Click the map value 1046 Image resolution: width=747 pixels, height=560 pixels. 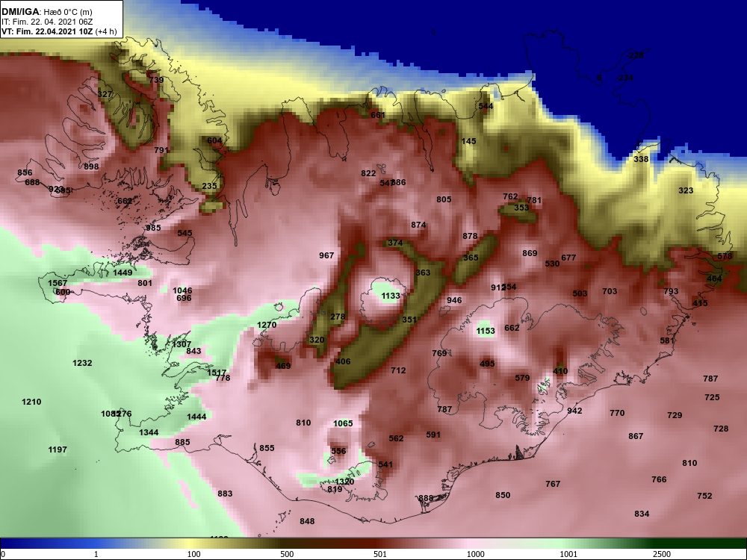[x=182, y=290]
